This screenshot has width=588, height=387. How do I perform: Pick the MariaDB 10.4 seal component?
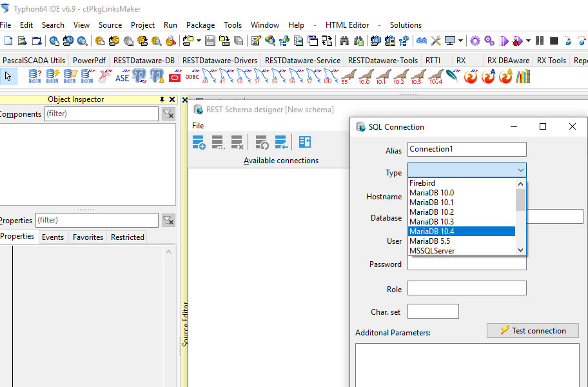pyautogui.click(x=435, y=77)
